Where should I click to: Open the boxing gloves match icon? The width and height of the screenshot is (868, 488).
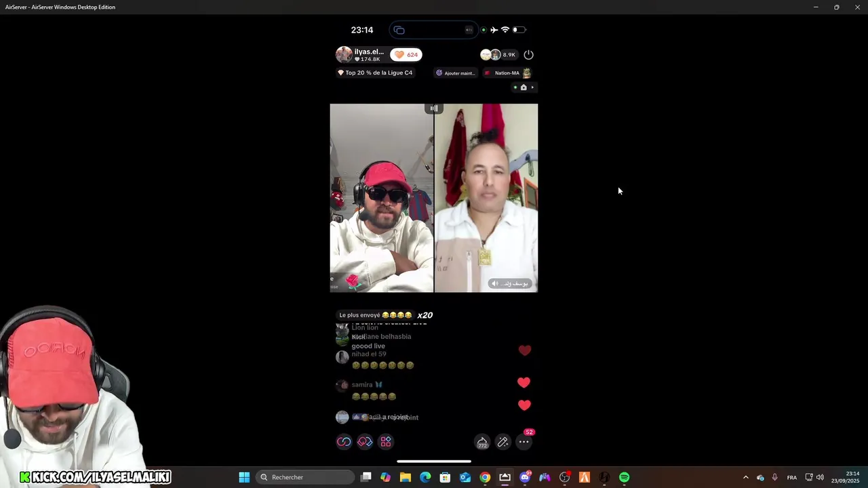[x=365, y=442]
